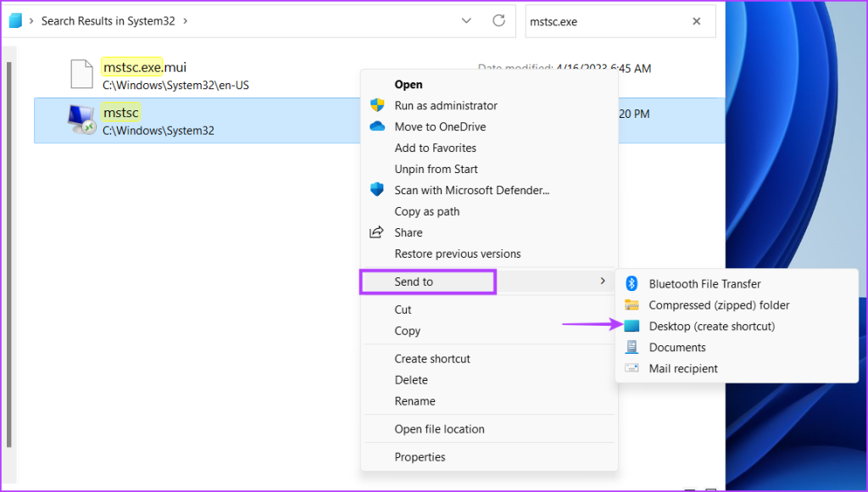
Task: Open the Send to menu entry
Action: pyautogui.click(x=489, y=282)
